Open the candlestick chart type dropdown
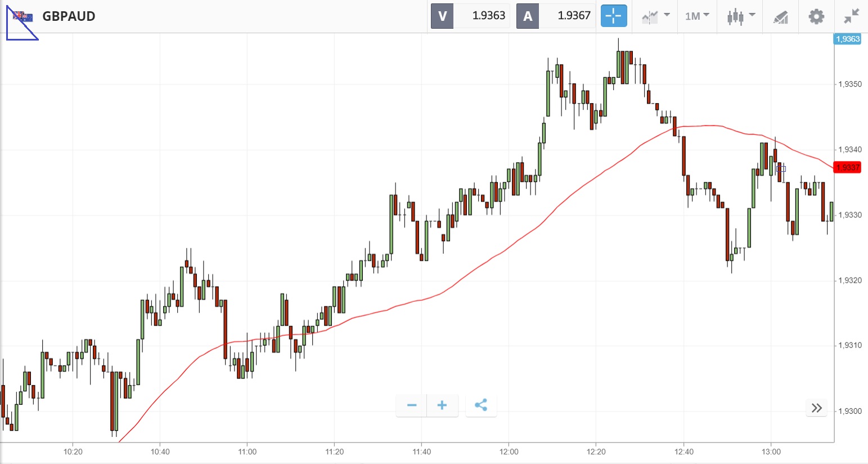The image size is (868, 464). point(740,16)
